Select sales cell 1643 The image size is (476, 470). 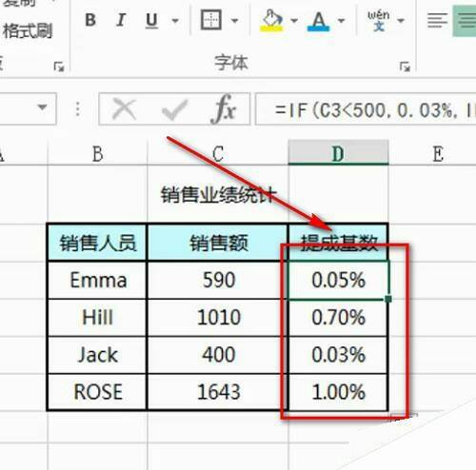pos(218,392)
